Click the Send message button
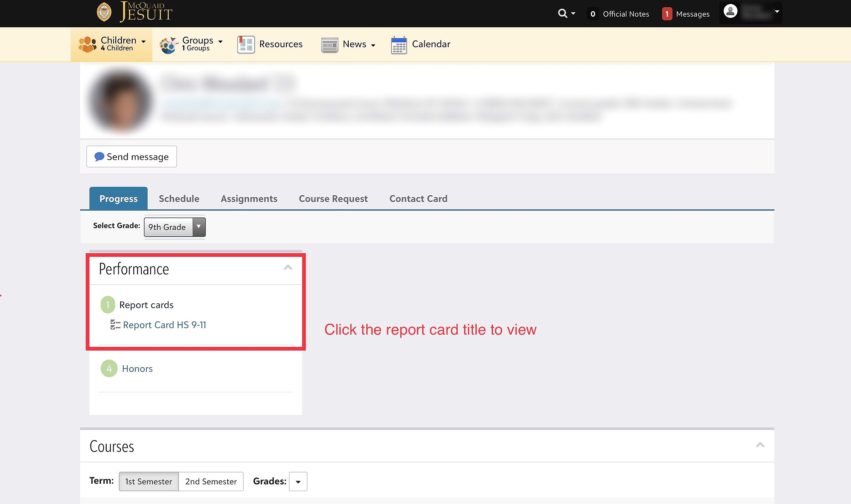 pyautogui.click(x=131, y=156)
